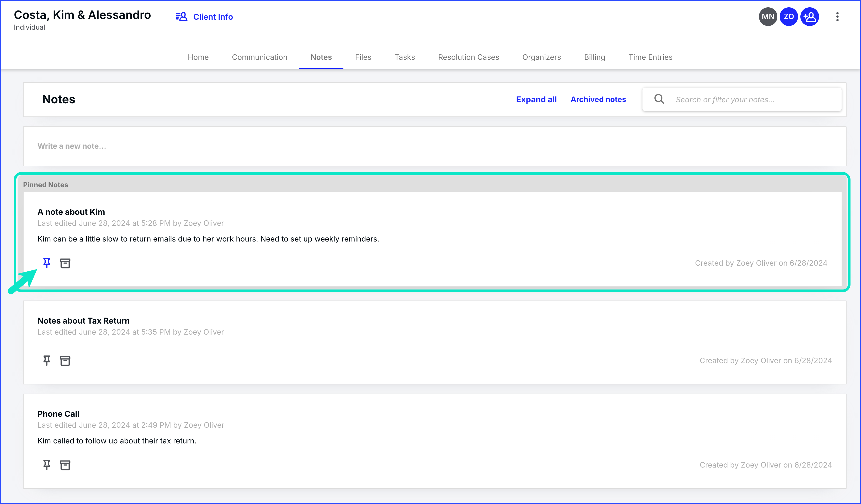Pin the 'Notes about Tax Return' note
This screenshot has height=504, width=861.
point(47,360)
